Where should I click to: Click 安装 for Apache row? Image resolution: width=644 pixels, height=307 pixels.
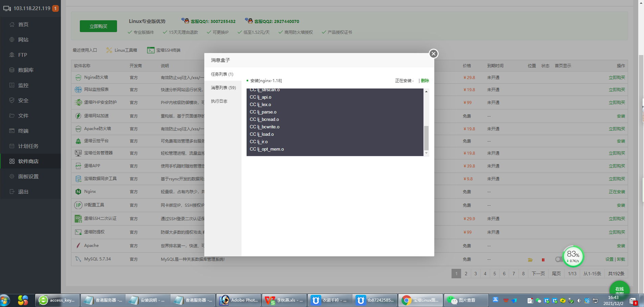pyautogui.click(x=621, y=246)
